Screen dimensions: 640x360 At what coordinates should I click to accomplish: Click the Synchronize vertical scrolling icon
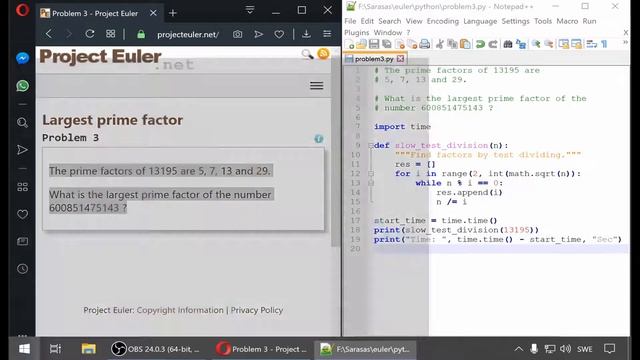564,44
